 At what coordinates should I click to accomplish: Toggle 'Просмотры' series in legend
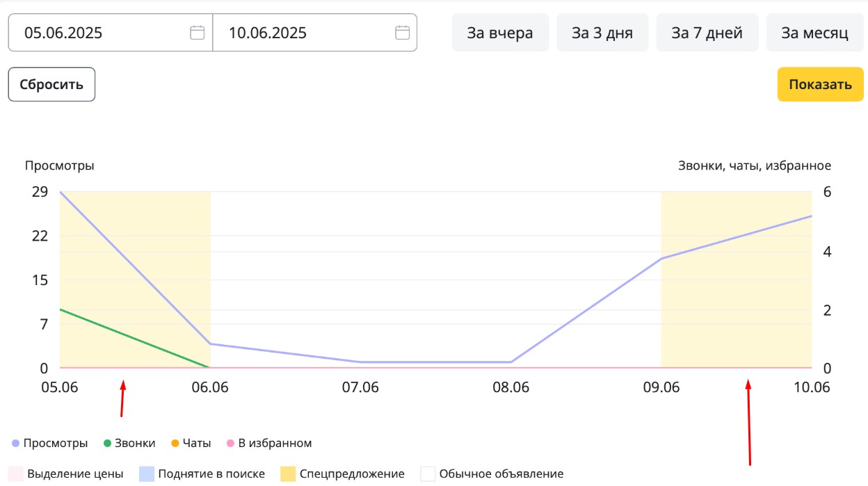tap(50, 443)
